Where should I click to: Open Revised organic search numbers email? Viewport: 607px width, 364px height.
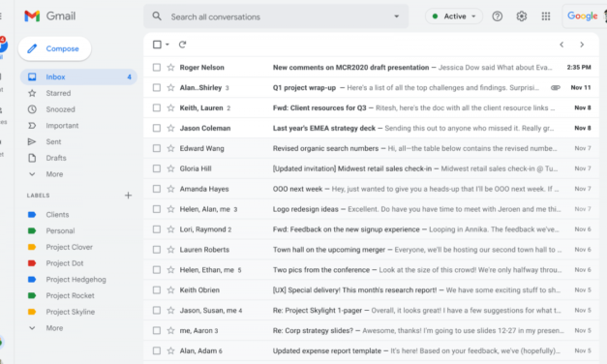371,148
